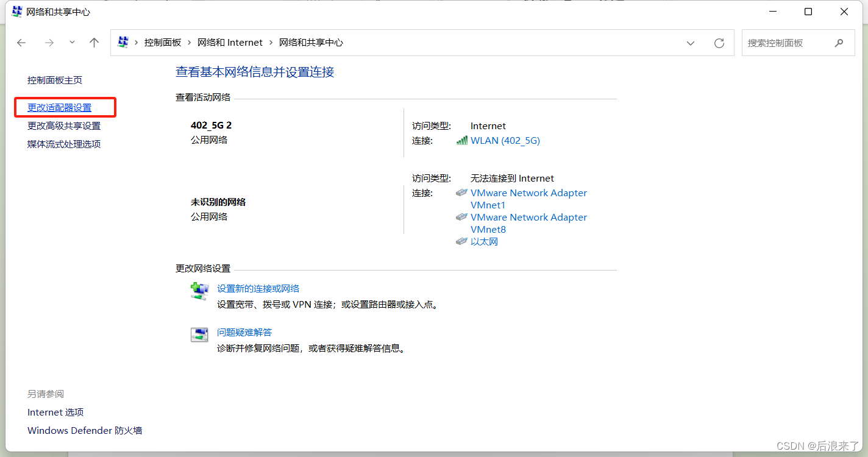This screenshot has width=868, height=457.
Task: Open WLAN (402_5G) connection details
Action: (505, 140)
